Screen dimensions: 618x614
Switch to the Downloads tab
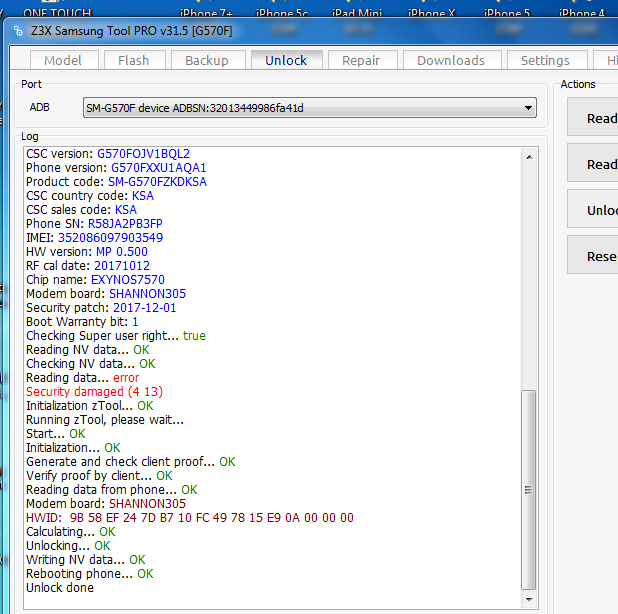click(451, 60)
